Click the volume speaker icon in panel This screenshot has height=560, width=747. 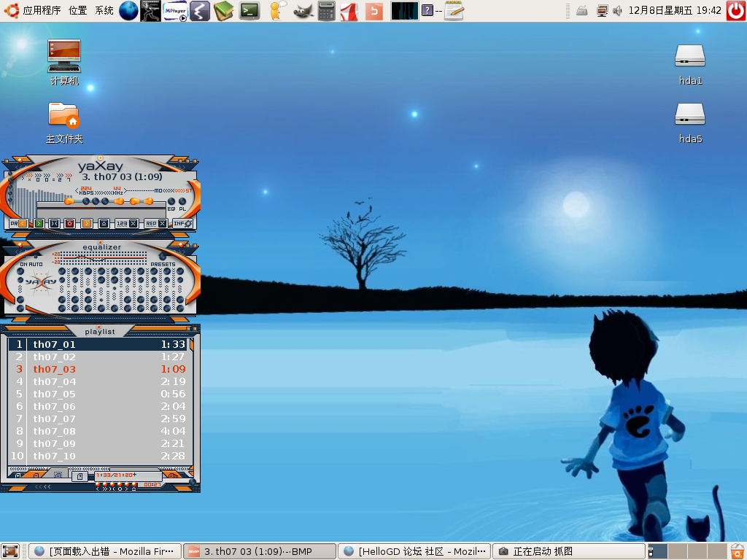[x=617, y=10]
